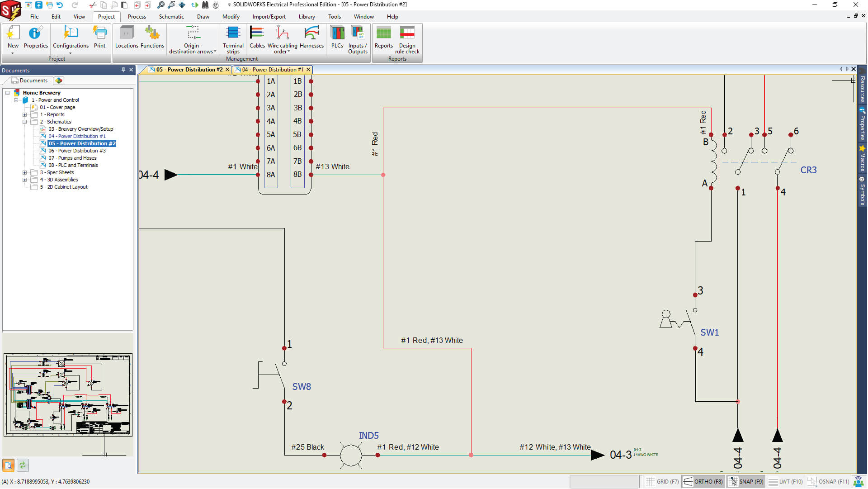The image size is (868, 489).
Task: Expand the 4 - 3D Assemblies folder
Action: click(x=24, y=180)
